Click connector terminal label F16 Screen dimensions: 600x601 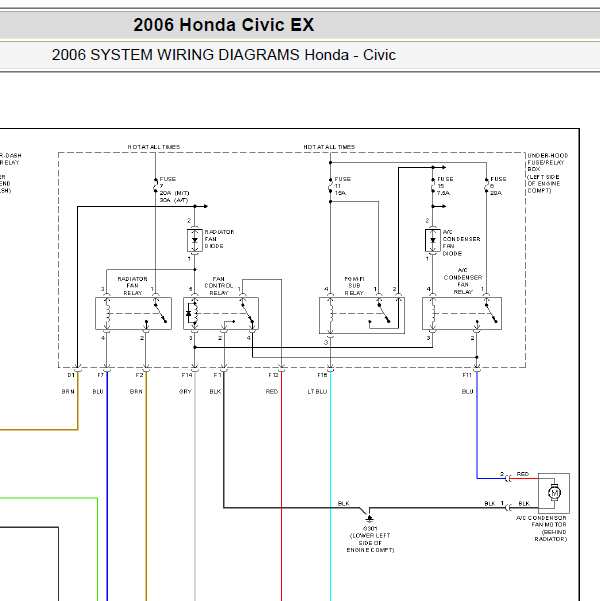(322, 375)
